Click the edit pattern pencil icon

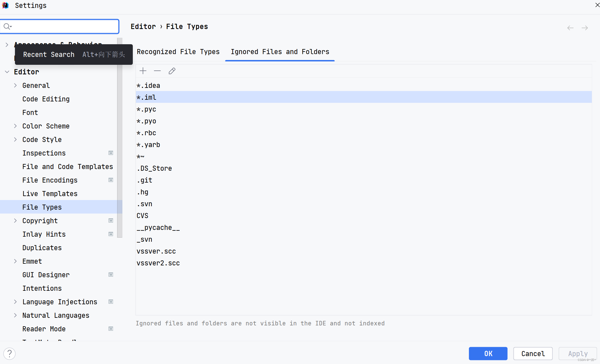tap(172, 71)
